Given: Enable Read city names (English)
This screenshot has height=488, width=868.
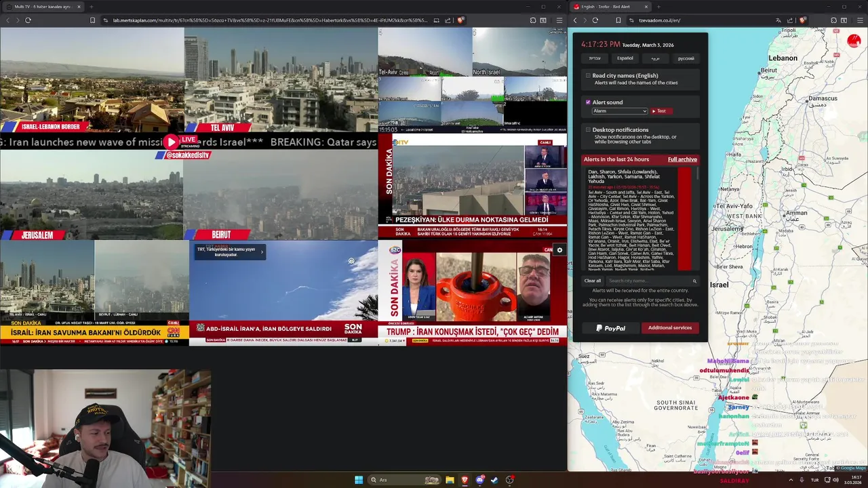Looking at the screenshot, I should click(x=588, y=76).
